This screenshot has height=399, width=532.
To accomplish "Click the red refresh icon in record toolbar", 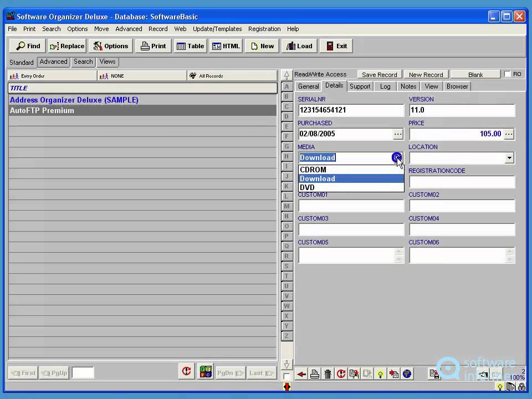I will [x=341, y=374].
